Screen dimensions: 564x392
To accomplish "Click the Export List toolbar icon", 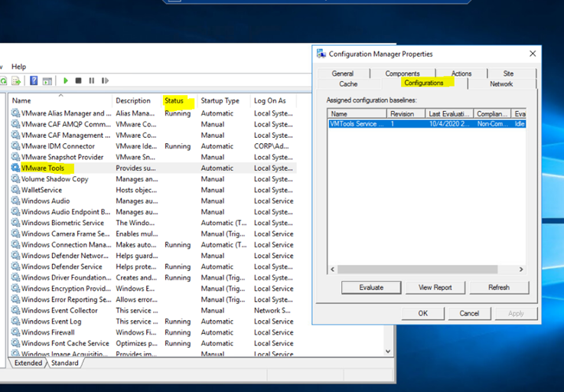I will pos(16,80).
